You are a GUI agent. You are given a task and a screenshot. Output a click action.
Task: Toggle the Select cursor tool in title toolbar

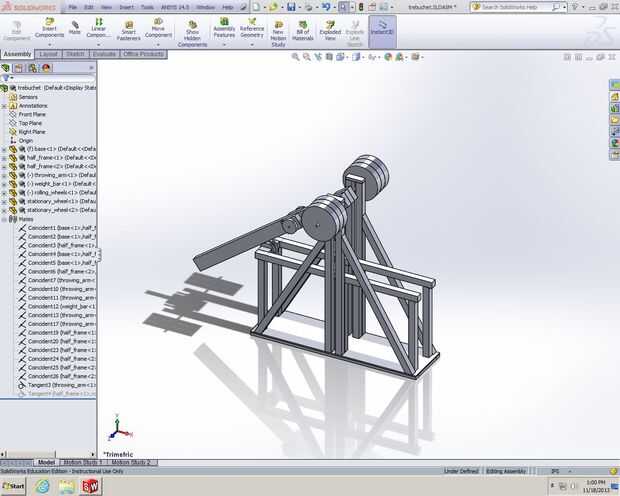point(343,7)
